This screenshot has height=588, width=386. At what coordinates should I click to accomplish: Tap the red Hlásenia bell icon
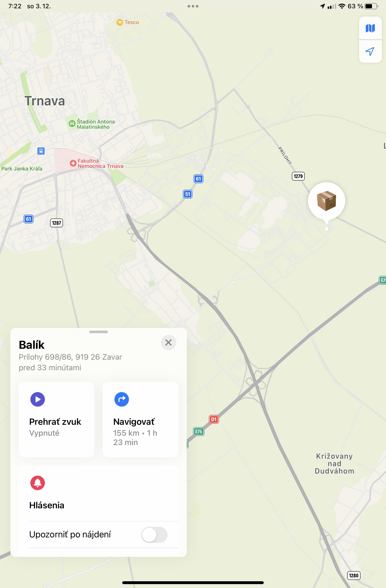coord(38,483)
